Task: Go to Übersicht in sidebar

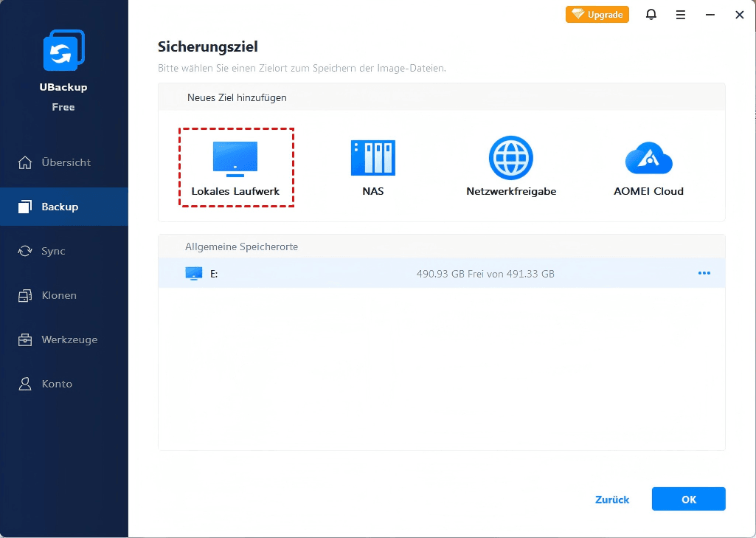Action: 64,162
